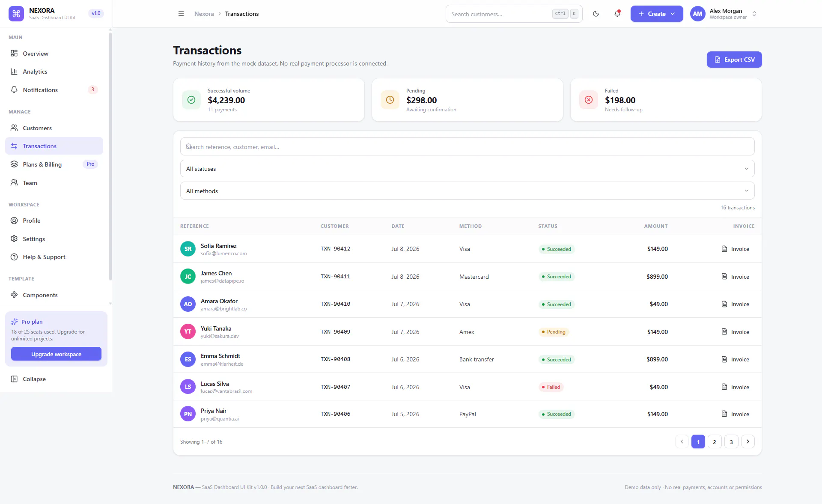Screen dimensions: 822x504
Task: Open invoice for TXN-90410
Action: [x=735, y=304]
